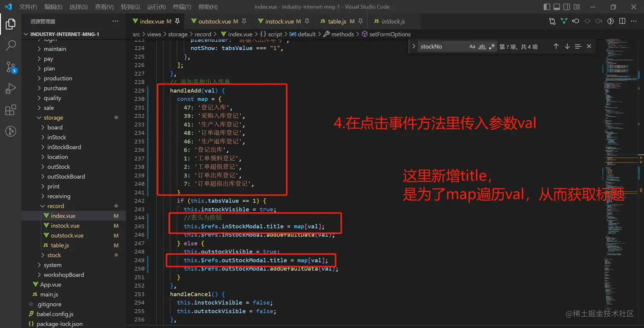Expand the inStock folder
The image size is (644, 328).
(x=57, y=137)
